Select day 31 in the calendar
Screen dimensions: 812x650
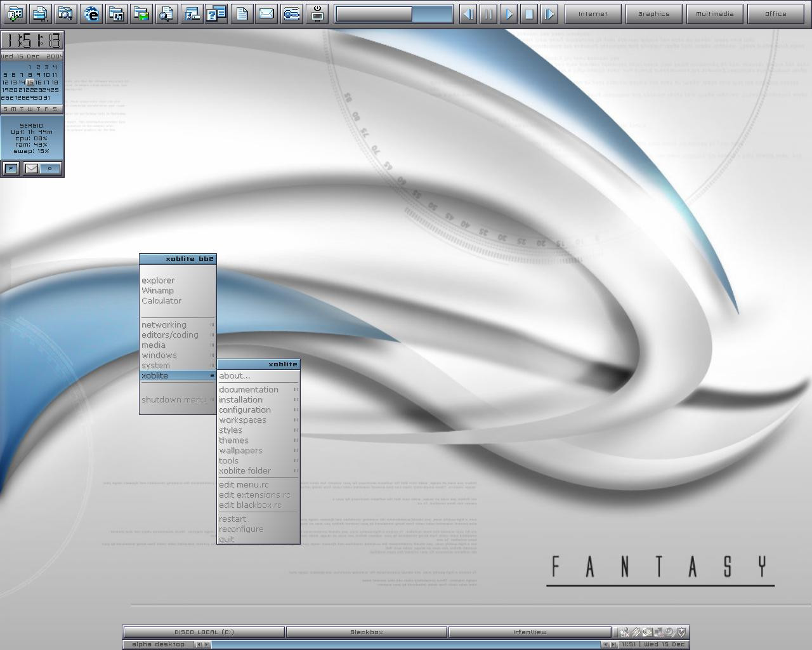point(46,98)
